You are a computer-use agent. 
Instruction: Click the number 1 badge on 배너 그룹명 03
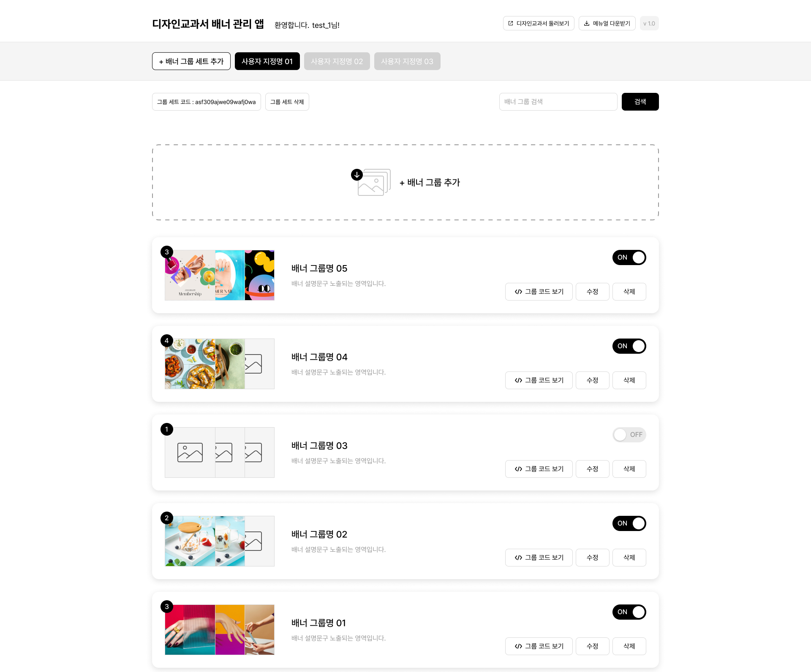tap(167, 429)
